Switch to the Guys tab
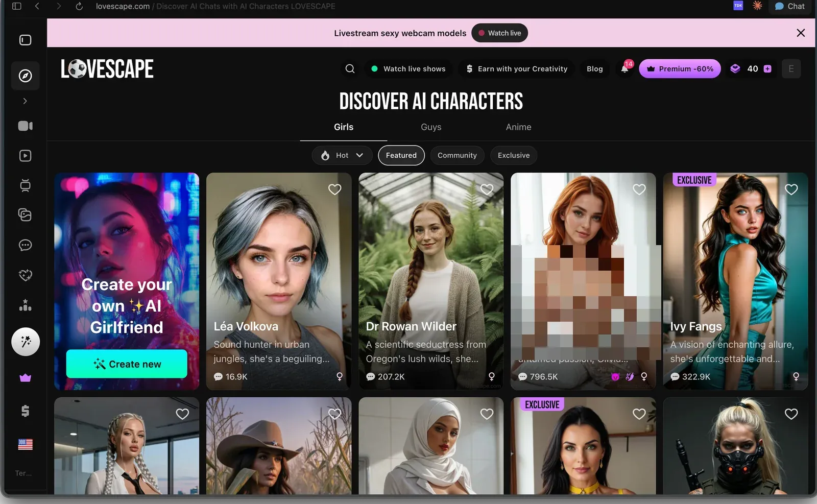This screenshot has width=817, height=504. 431,127
